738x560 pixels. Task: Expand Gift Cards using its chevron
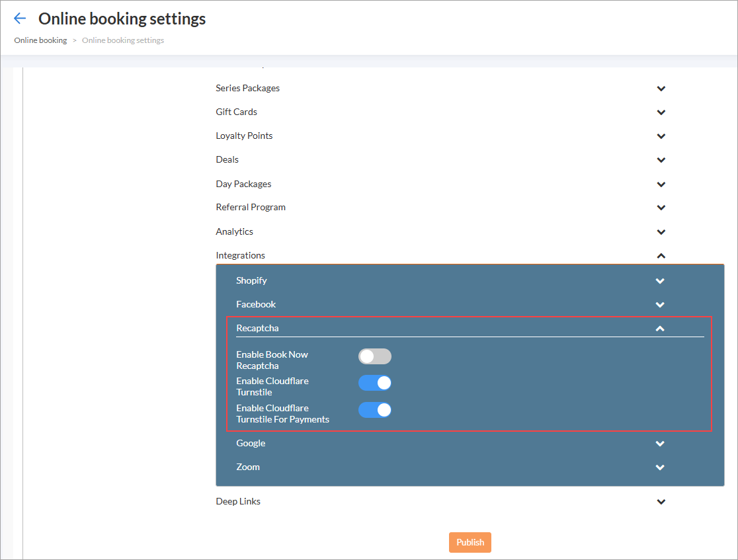(x=661, y=112)
